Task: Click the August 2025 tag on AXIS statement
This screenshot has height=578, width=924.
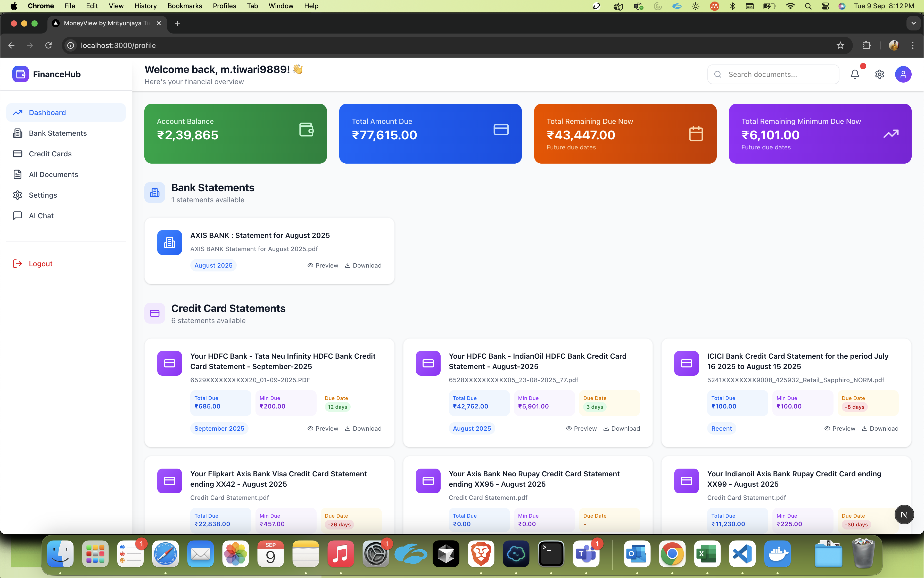Action: (213, 265)
